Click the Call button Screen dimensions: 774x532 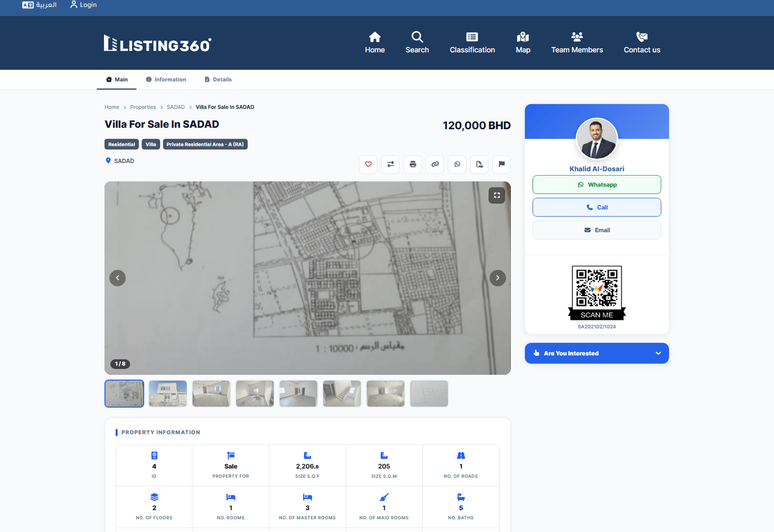tap(597, 207)
